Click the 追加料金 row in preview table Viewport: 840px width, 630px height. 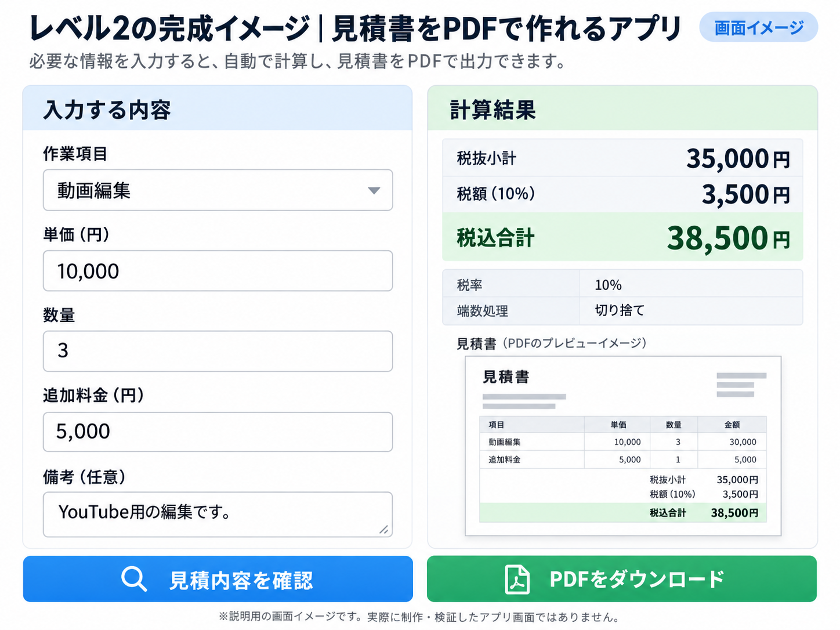click(623, 459)
